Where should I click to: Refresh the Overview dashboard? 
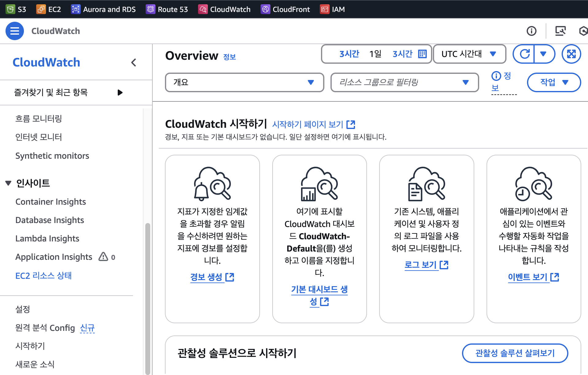(524, 54)
